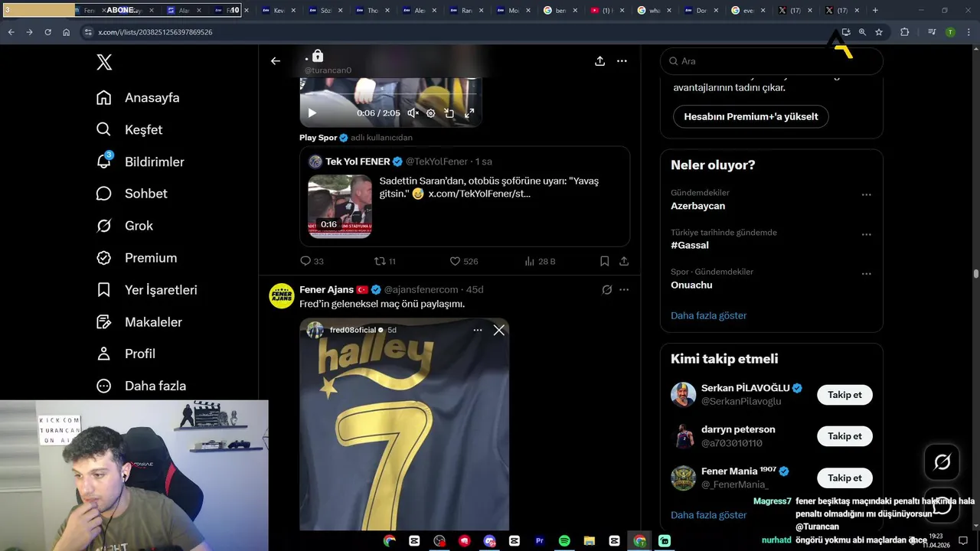The width and height of the screenshot is (980, 551).
Task: View analytics showing 28 B views
Action: (x=540, y=261)
